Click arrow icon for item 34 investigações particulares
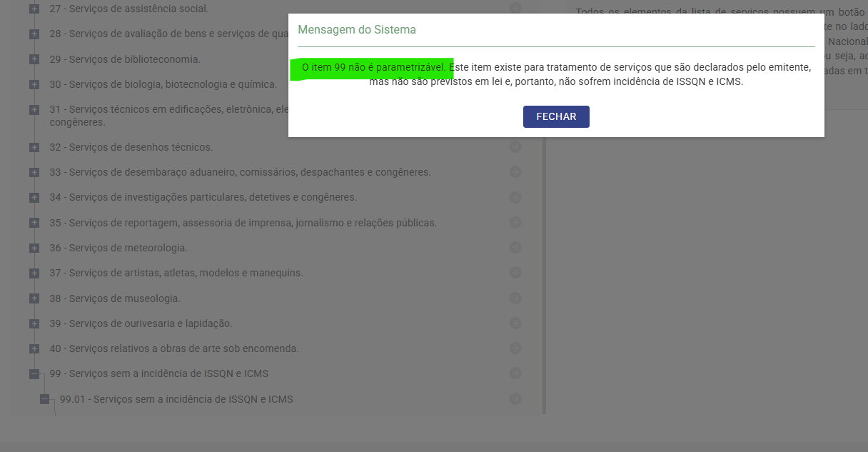The height and width of the screenshot is (452, 868). coord(515,197)
